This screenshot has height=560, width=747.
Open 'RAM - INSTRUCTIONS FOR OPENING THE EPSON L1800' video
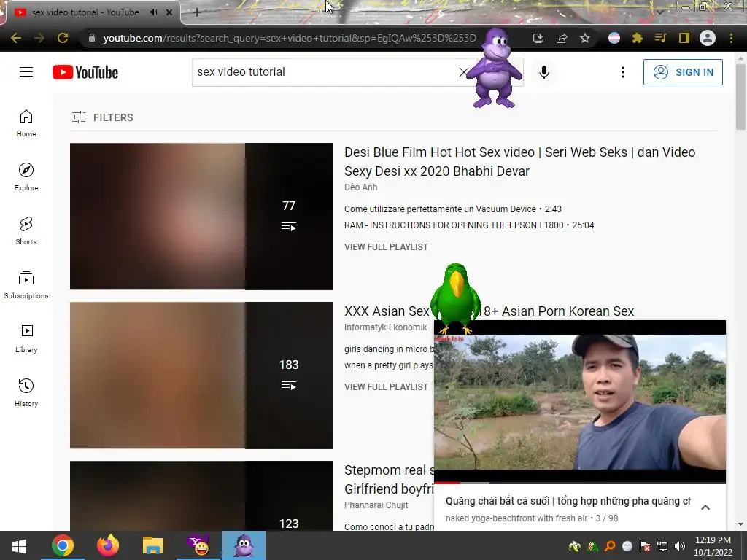point(454,225)
